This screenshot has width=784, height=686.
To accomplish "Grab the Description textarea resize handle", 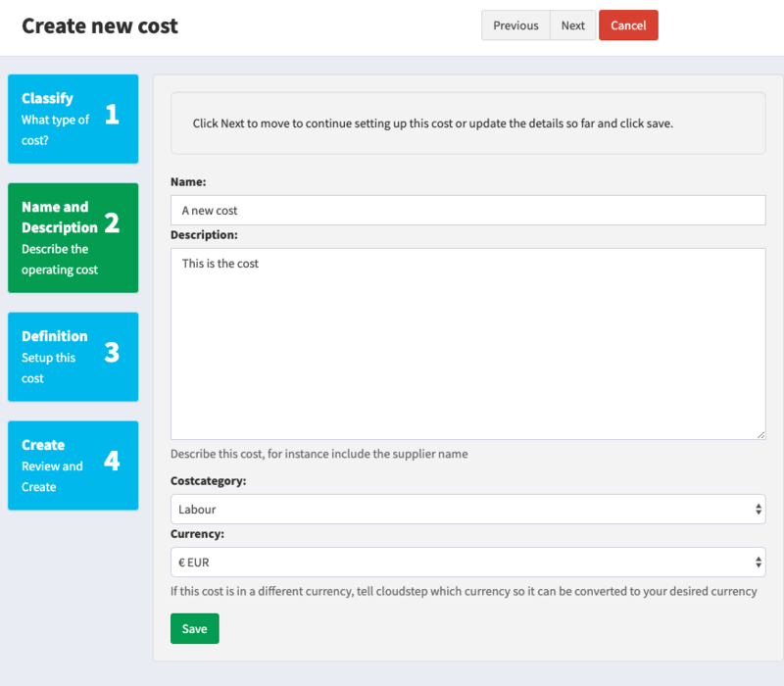I will coord(760,435).
